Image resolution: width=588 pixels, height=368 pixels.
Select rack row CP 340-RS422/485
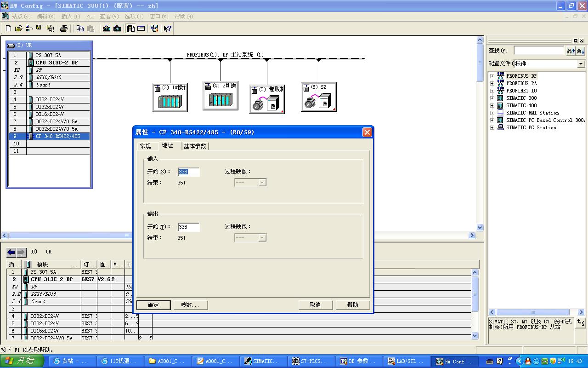pyautogui.click(x=50, y=136)
